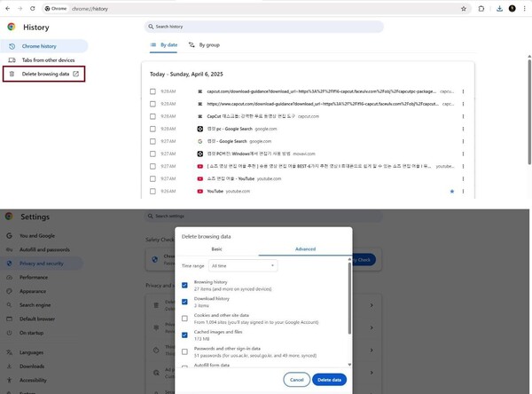The width and height of the screenshot is (532, 394).
Task: Switch to the Basic tab in dialog
Action: click(x=216, y=249)
